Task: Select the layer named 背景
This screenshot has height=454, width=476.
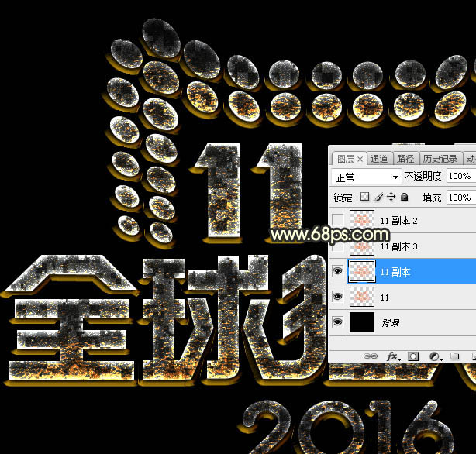Action: 391,323
